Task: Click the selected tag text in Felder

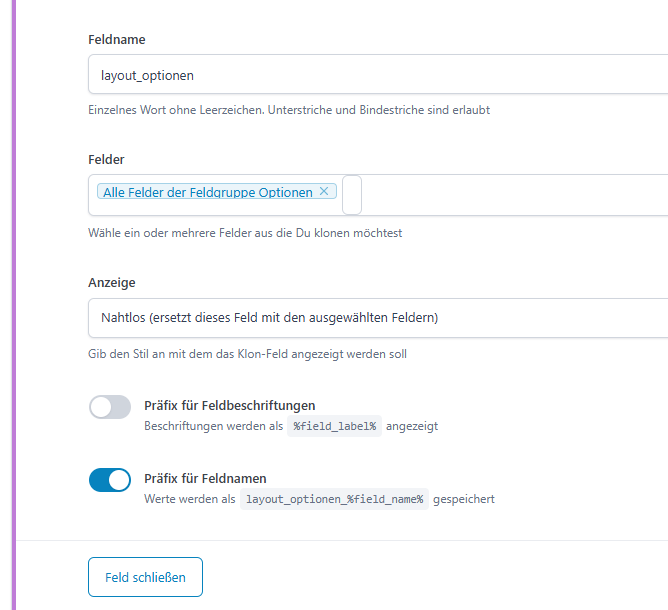Action: 207,192
